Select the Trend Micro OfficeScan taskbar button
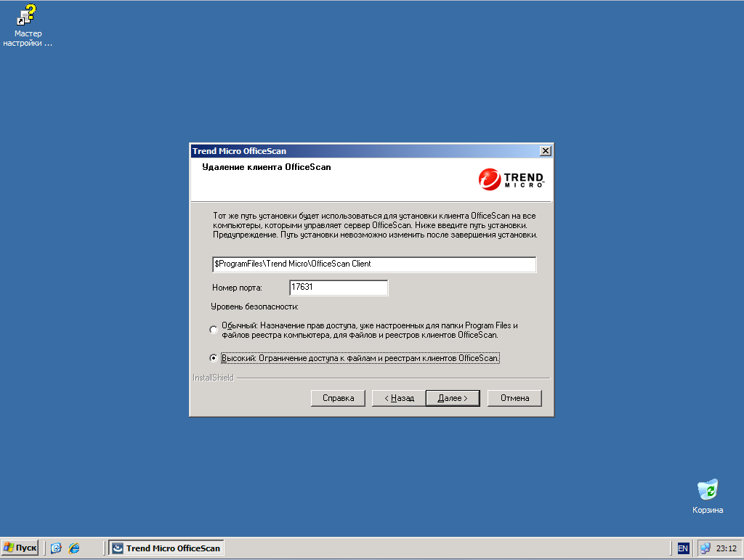Viewport: 744px width, 560px height. click(166, 548)
